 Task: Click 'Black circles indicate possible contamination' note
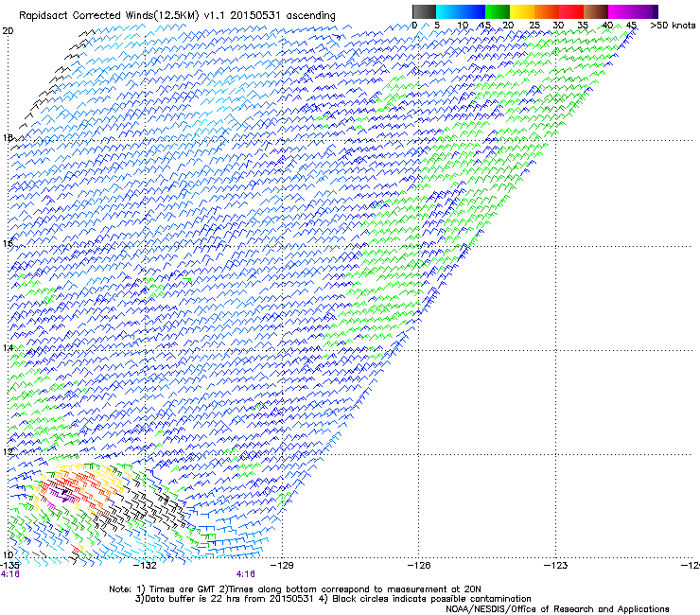point(431,599)
